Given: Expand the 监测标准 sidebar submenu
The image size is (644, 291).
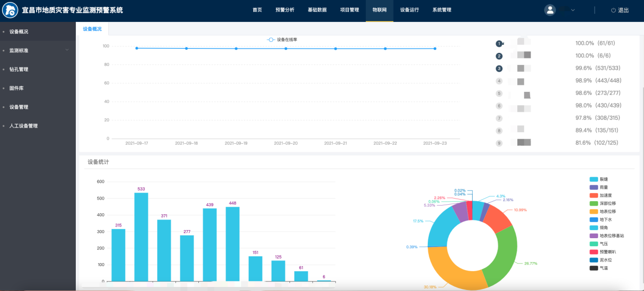Looking at the screenshot, I should click(x=67, y=50).
